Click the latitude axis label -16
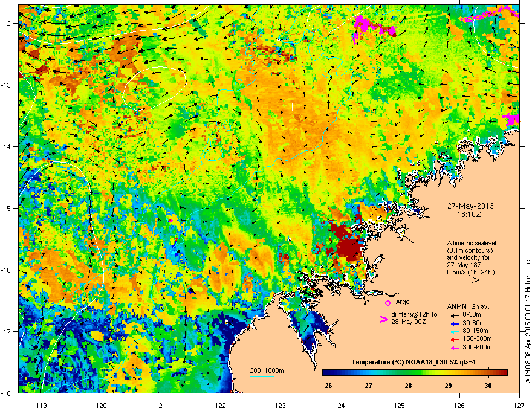Screen dimensions: 532x411 7,270
